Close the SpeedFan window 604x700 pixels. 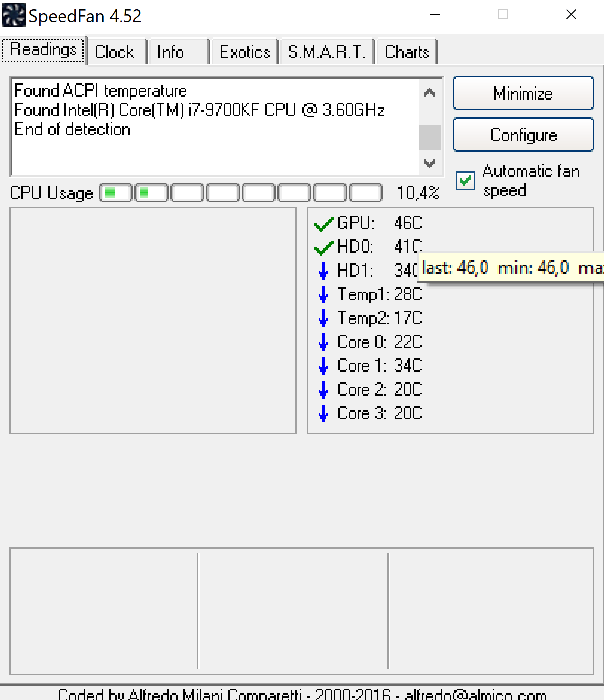click(571, 15)
